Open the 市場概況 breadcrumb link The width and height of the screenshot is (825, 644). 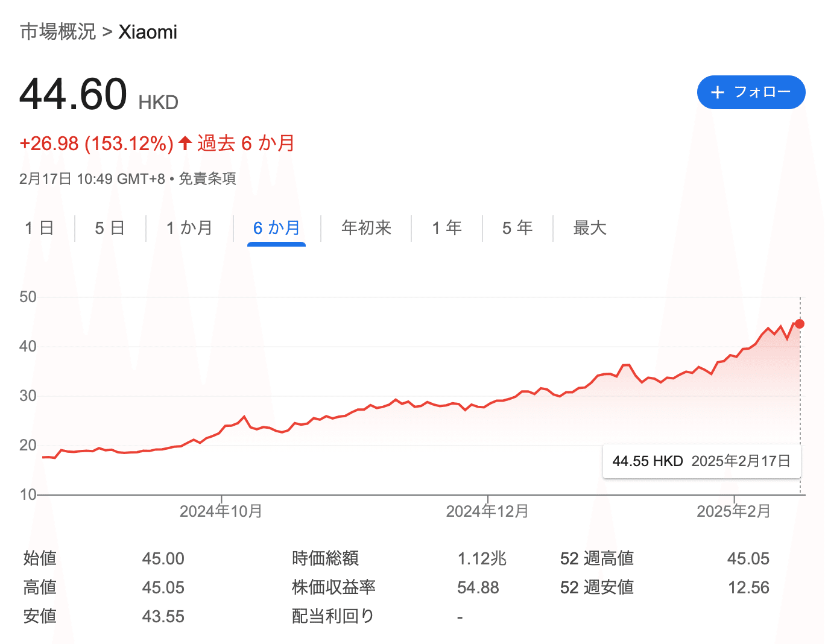click(58, 31)
